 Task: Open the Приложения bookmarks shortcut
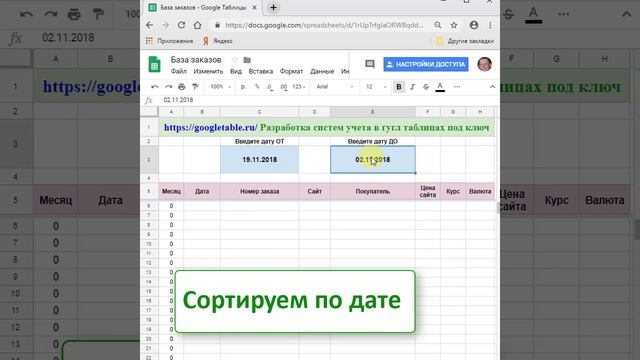coord(169,41)
